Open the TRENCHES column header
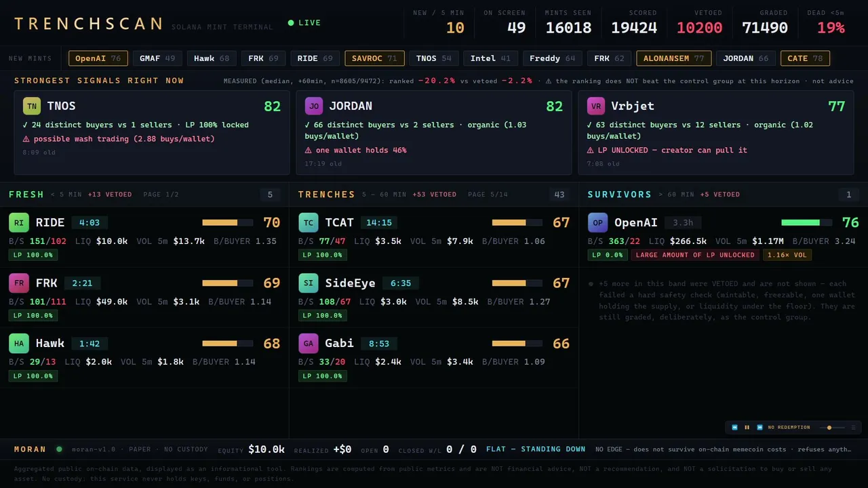This screenshot has width=868, height=488. coord(327,195)
